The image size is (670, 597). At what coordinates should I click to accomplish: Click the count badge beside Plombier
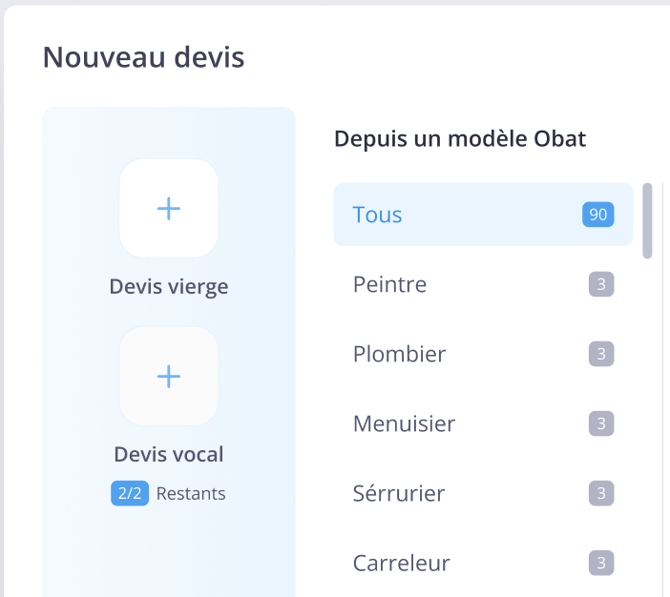(x=601, y=354)
